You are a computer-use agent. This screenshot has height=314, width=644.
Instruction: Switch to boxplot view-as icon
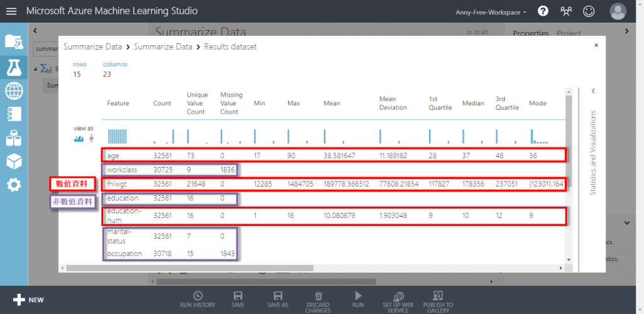coord(91,139)
